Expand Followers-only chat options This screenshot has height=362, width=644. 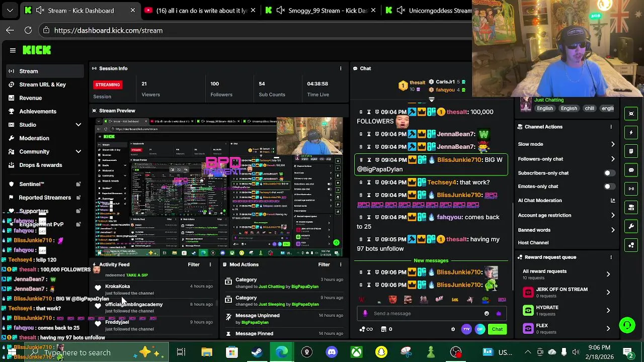[x=566, y=159]
